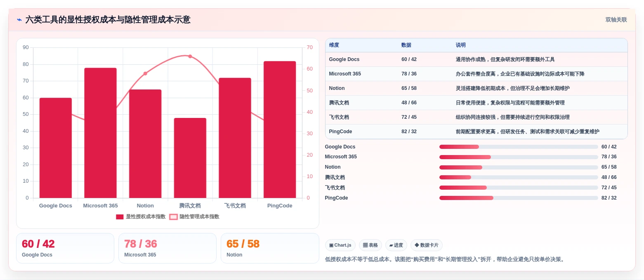Click the 腾讯文档 progress bar
The width and height of the screenshot is (644, 280).
click(519, 177)
